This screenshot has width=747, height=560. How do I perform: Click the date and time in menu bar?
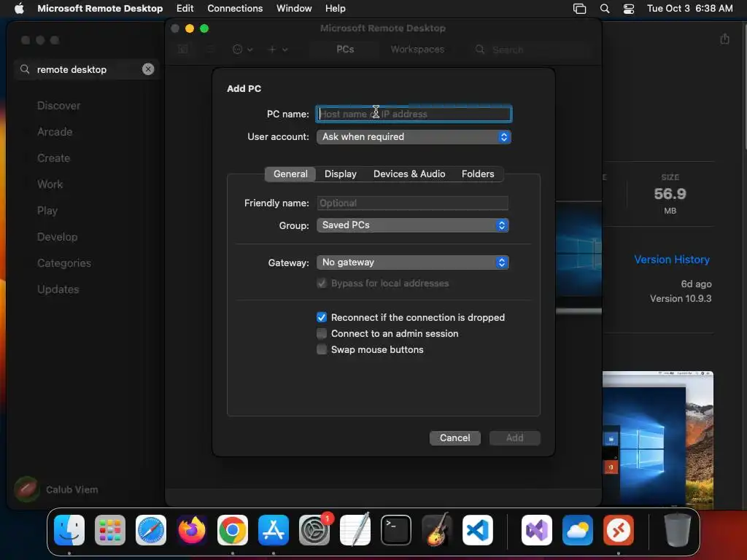pos(689,9)
